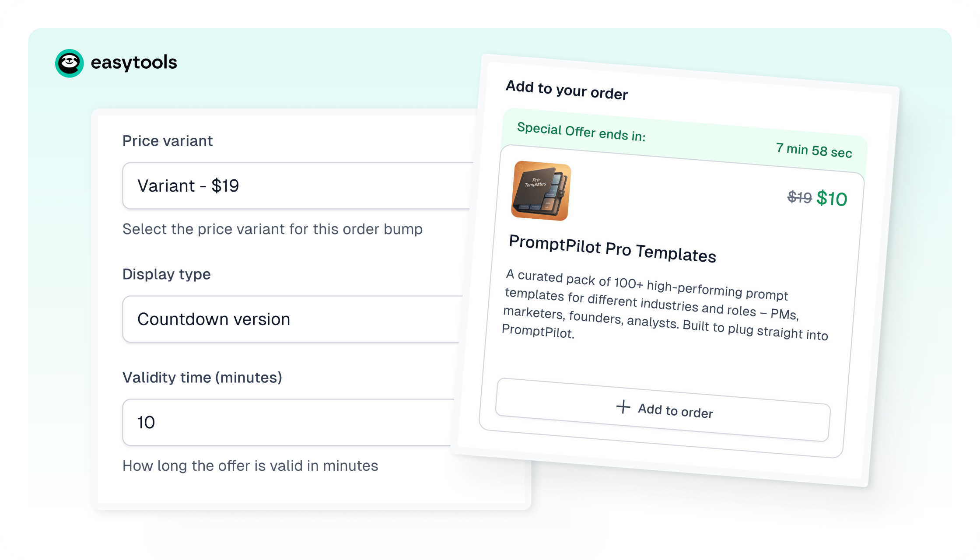Click the Display type field label
Image resolution: width=980 pixels, height=560 pixels.
coord(167,274)
